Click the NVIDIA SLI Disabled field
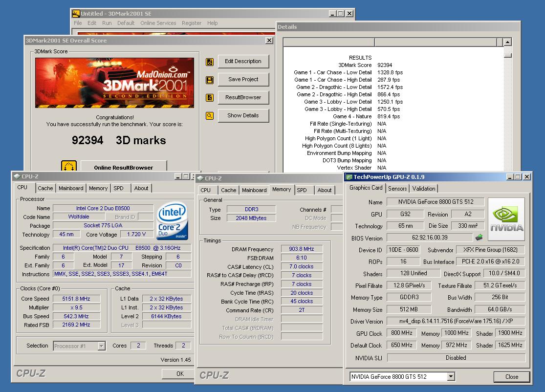The width and height of the screenshot is (545, 392). point(456,358)
